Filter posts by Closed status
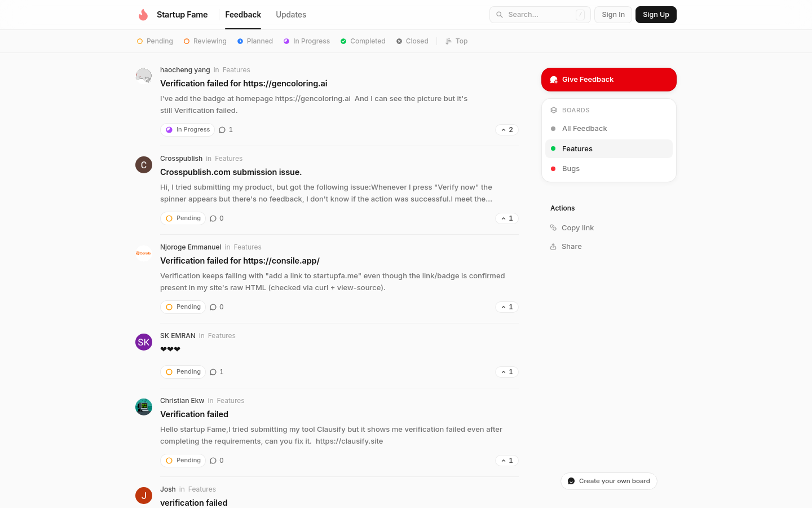This screenshot has height=508, width=812. click(x=412, y=41)
